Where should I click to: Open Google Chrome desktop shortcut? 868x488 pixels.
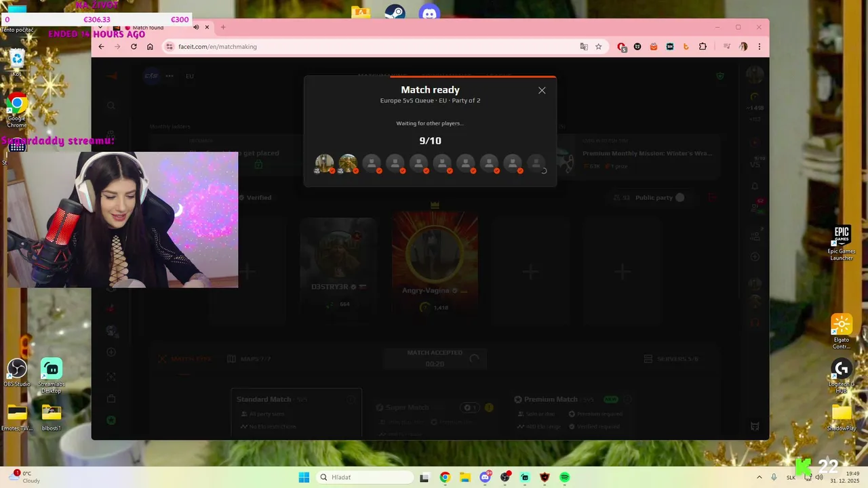pyautogui.click(x=17, y=111)
